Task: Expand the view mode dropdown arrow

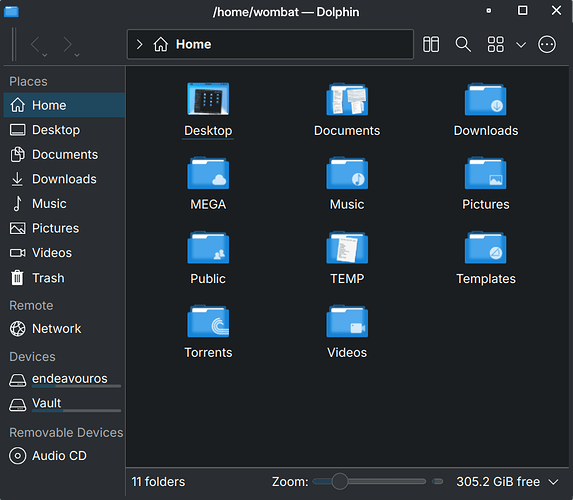Action: pyautogui.click(x=521, y=45)
